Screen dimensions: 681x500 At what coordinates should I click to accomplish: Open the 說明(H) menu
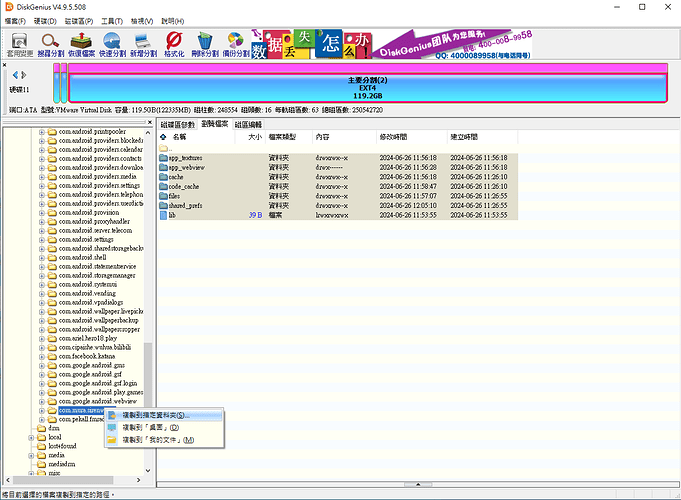click(172, 21)
